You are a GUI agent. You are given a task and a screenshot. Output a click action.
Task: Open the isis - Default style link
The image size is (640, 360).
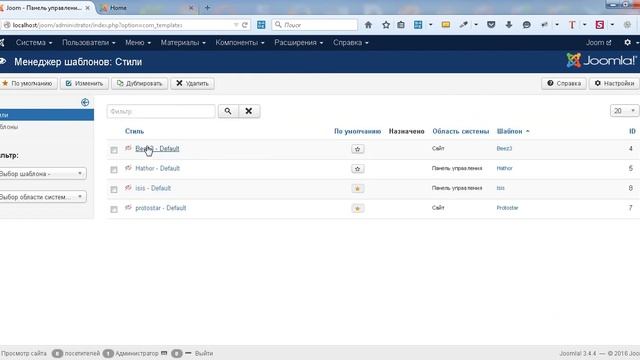click(x=153, y=188)
